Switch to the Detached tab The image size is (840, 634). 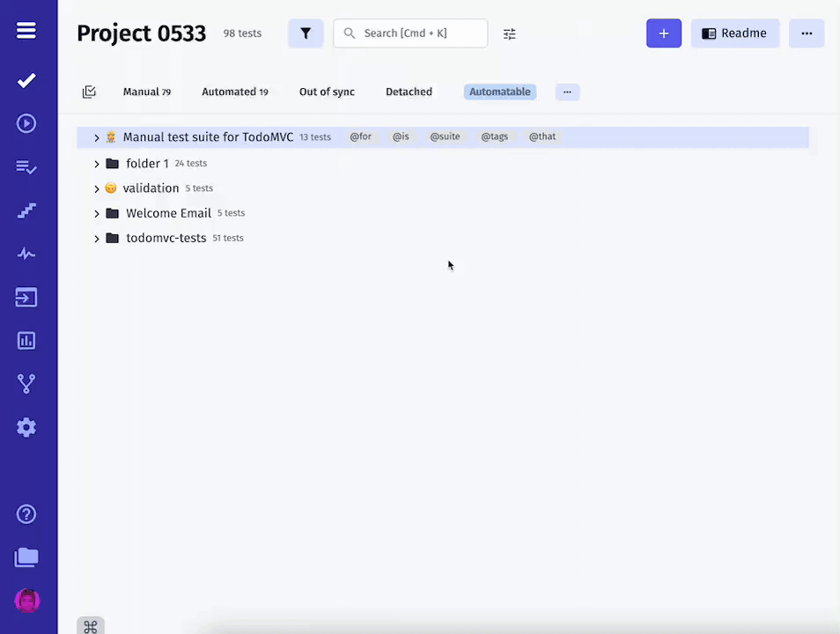tap(409, 92)
